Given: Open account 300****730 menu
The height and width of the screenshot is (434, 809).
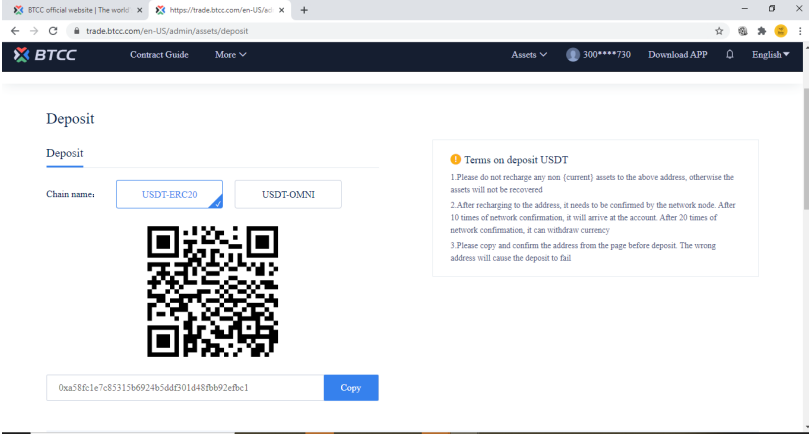Looking at the screenshot, I should 606,55.
